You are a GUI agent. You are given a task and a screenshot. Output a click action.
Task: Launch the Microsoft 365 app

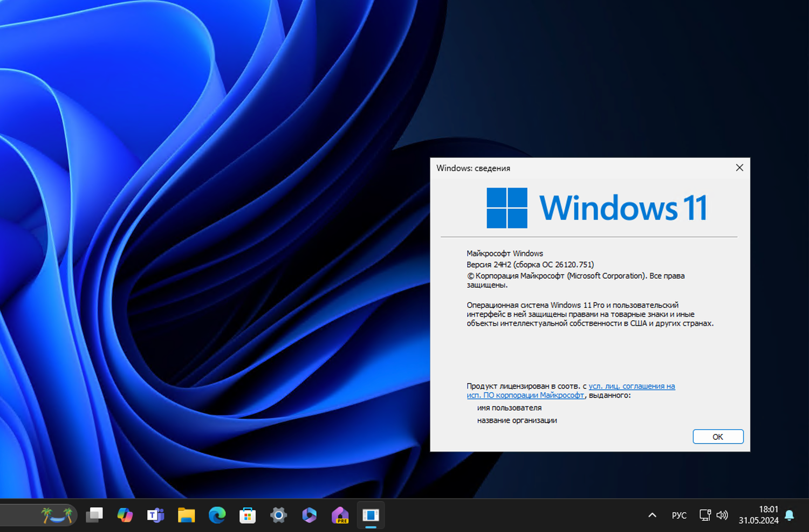309,515
